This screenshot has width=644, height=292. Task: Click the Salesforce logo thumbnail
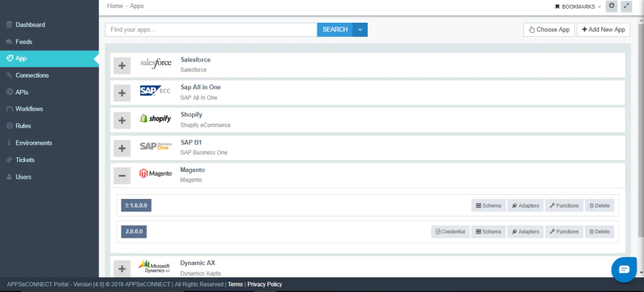pos(156,64)
